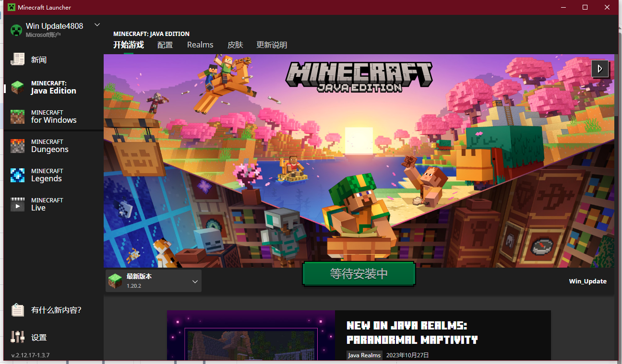Click the Minecraft Launcher title bar icon
This screenshot has height=364, width=622.
pyautogui.click(x=12, y=7)
